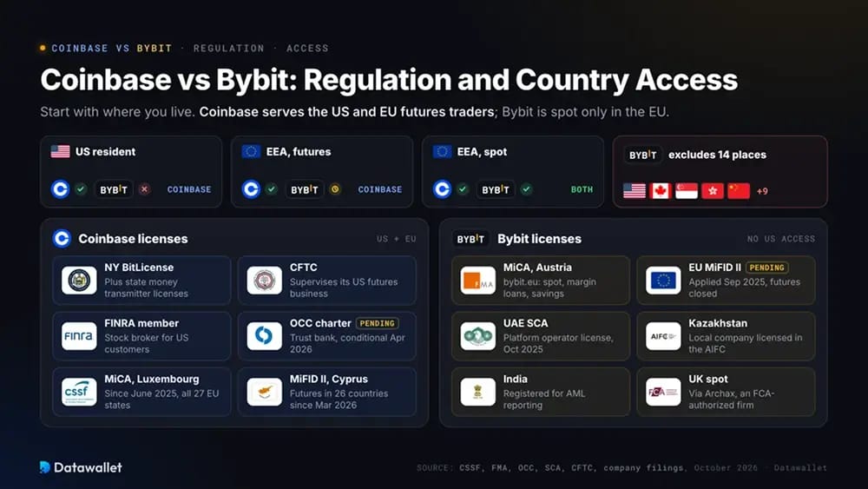Click the US flag in the excluded places card
This screenshot has width=868, height=489.
pyautogui.click(x=635, y=191)
